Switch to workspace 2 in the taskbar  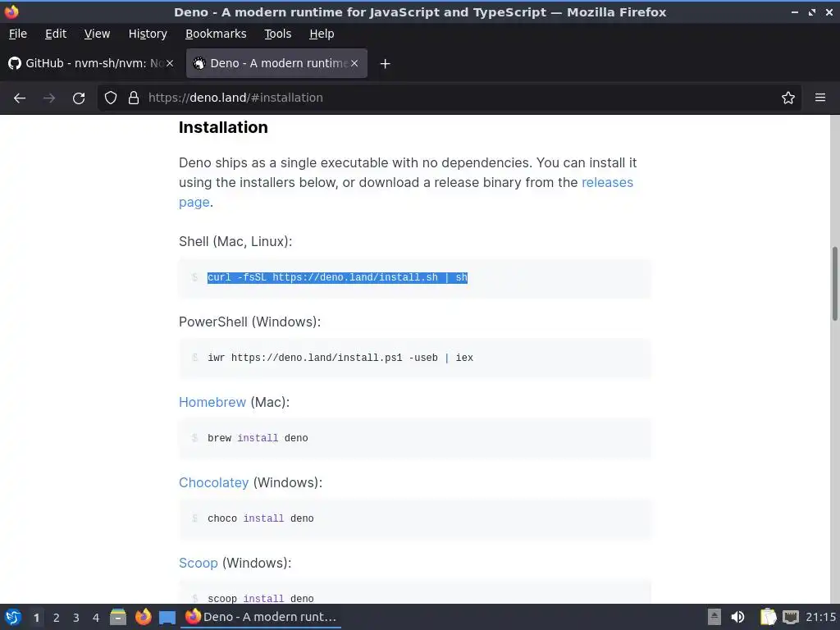(57, 618)
